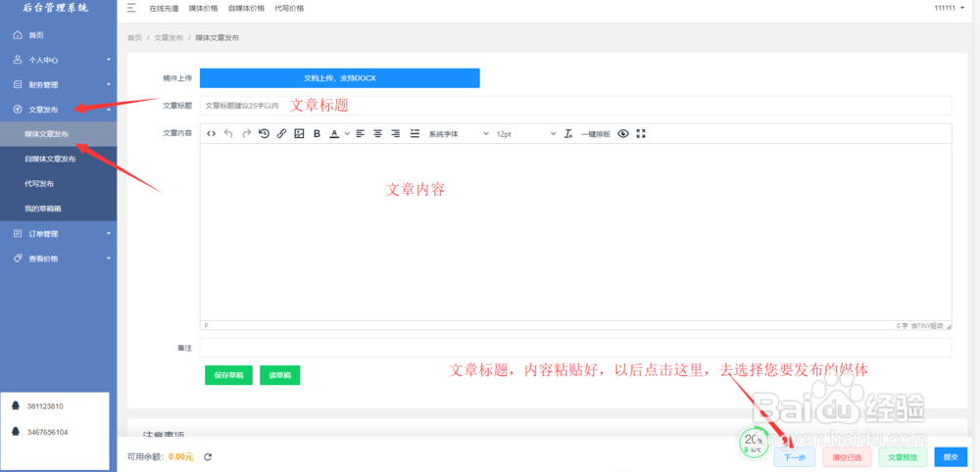Screen dimensions: 980x472
Task: Click the 文章发布 breadcrumb link
Action: [x=169, y=38]
